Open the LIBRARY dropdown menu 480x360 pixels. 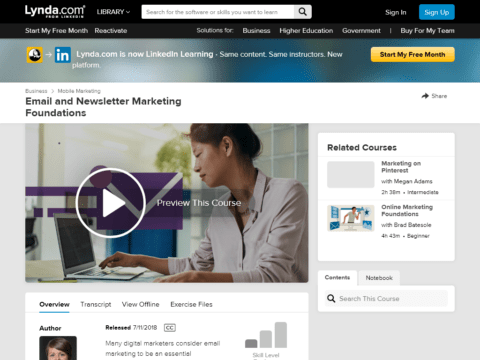(x=113, y=12)
